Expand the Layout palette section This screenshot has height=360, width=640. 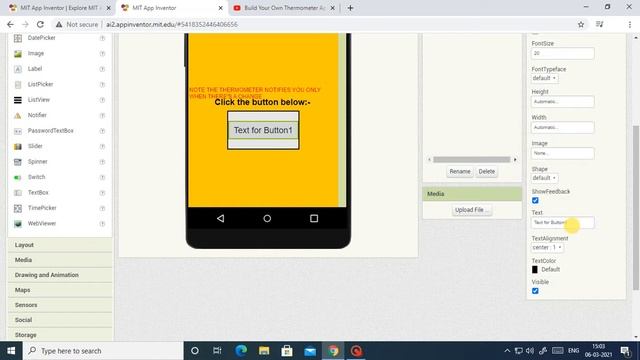coord(60,245)
